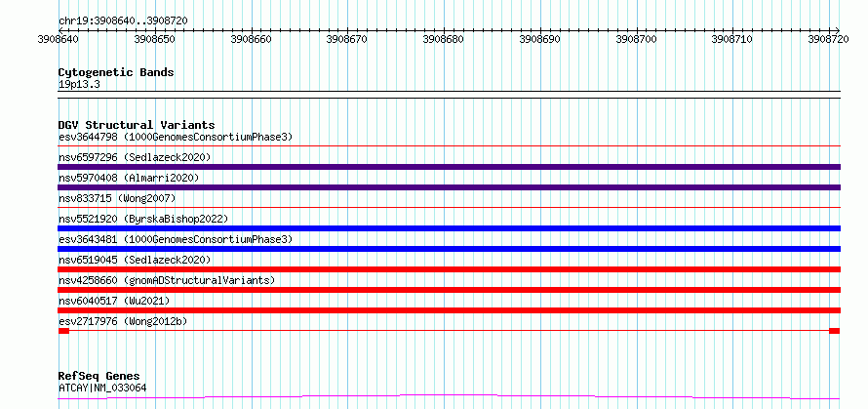Click ruler position 3908660
The image size is (868, 409).
click(x=252, y=40)
